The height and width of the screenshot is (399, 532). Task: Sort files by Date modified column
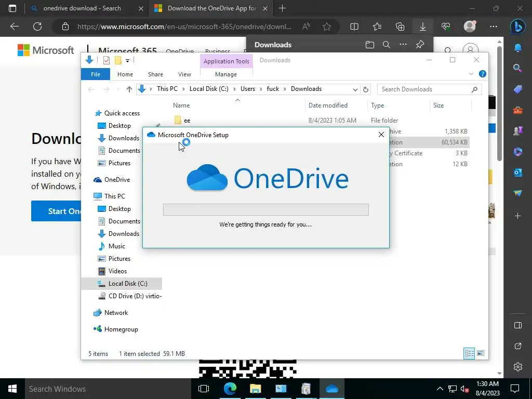pyautogui.click(x=328, y=105)
